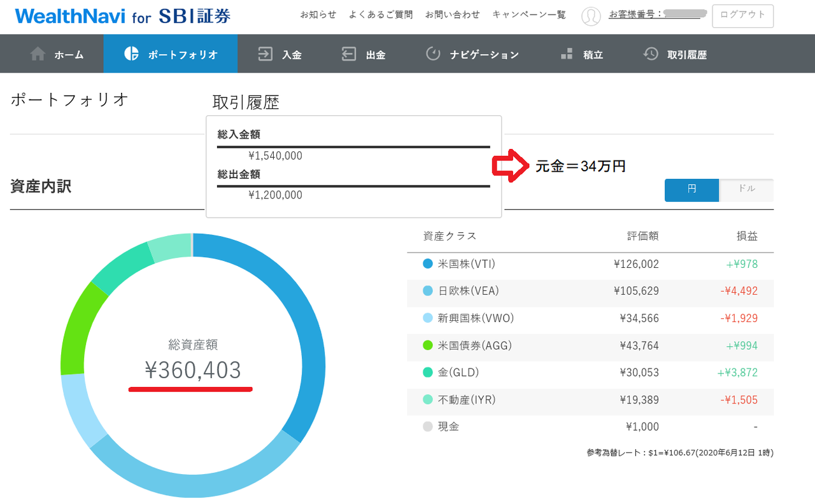
Task: Click the total asset value ¥360,403
Action: tap(193, 370)
